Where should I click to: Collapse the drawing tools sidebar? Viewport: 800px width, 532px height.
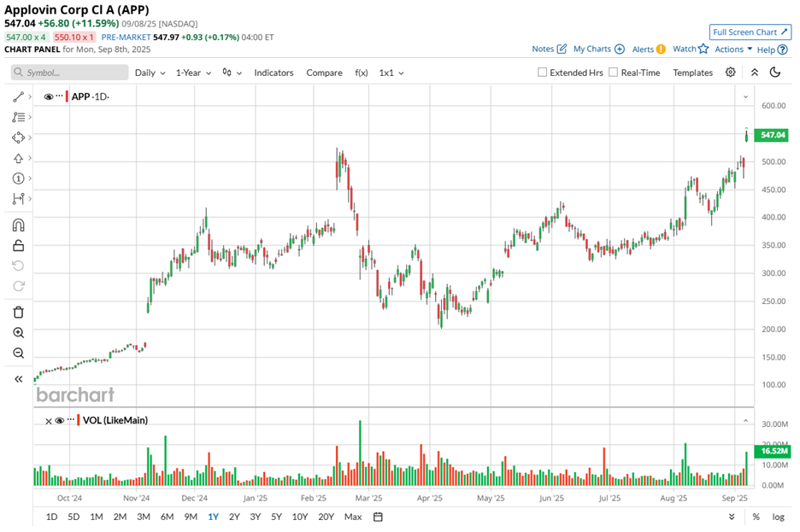point(18,379)
